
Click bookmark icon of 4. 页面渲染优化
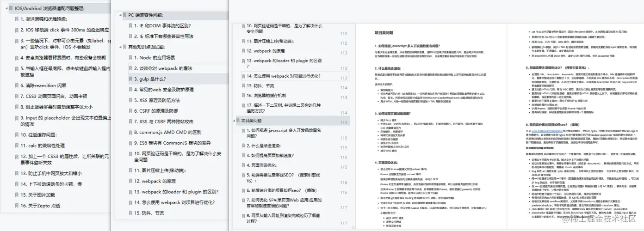coord(243,165)
